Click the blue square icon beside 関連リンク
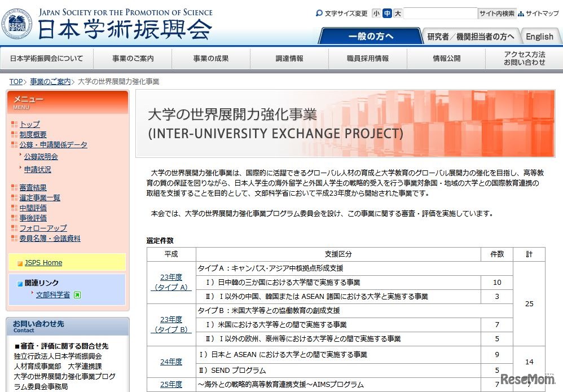 tap(19, 284)
